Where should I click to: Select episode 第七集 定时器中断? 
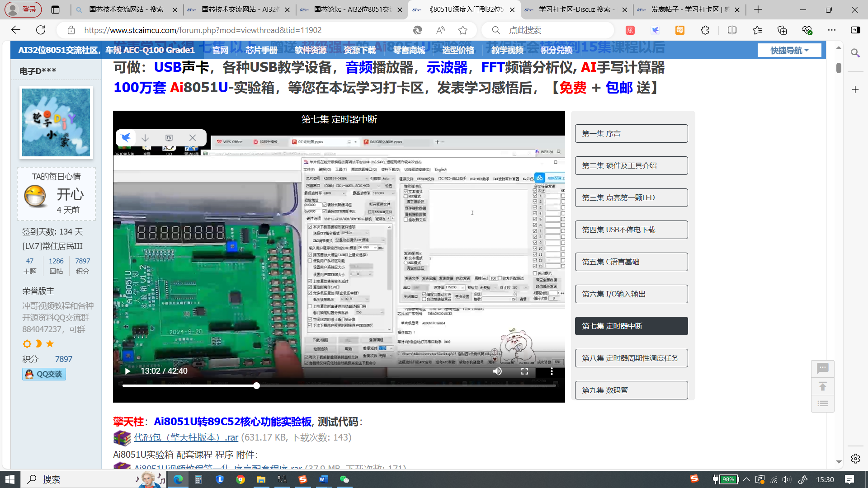click(x=631, y=326)
